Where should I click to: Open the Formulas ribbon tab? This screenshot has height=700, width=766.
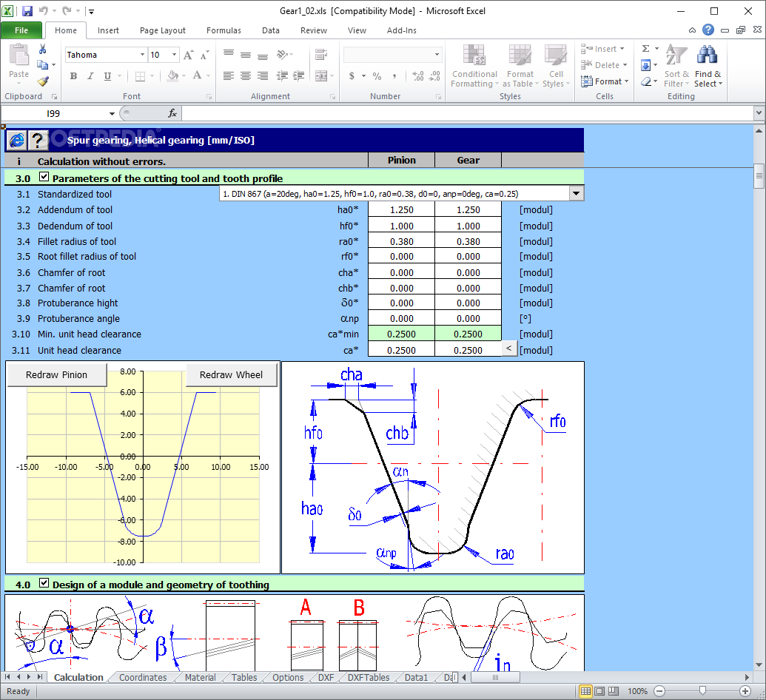pos(224,30)
